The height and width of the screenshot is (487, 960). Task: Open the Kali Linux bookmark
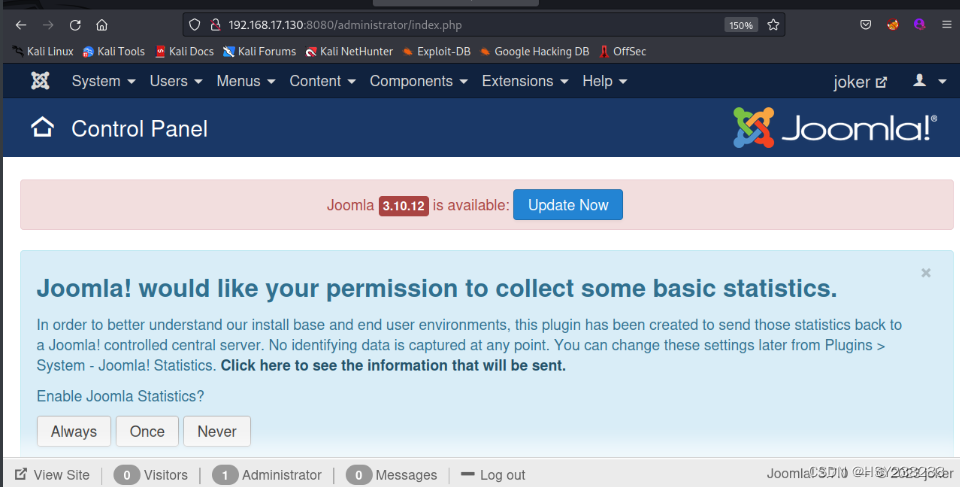point(43,51)
